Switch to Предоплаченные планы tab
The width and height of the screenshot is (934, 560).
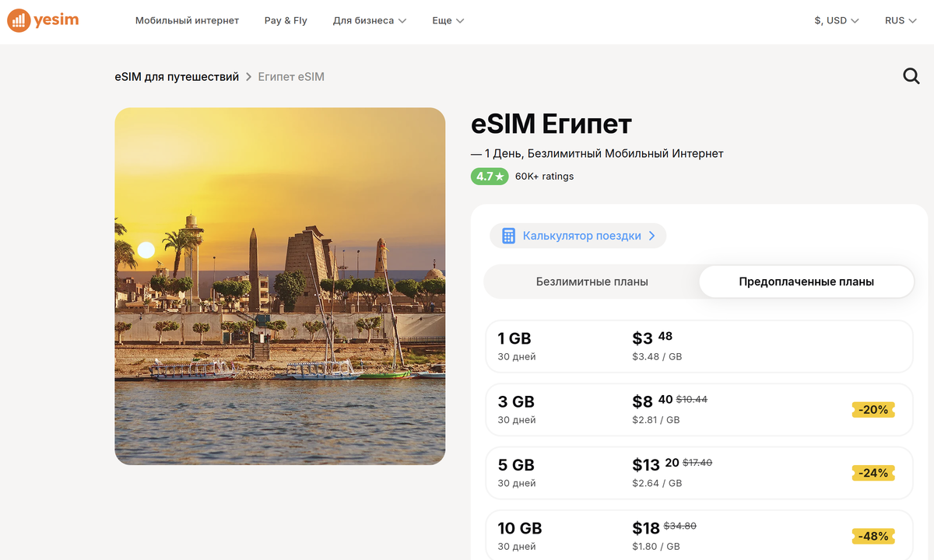click(806, 282)
